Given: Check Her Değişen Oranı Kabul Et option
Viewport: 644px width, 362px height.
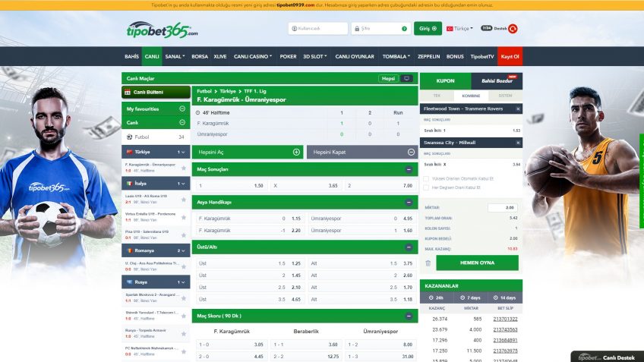Looking at the screenshot, I should (426, 187).
